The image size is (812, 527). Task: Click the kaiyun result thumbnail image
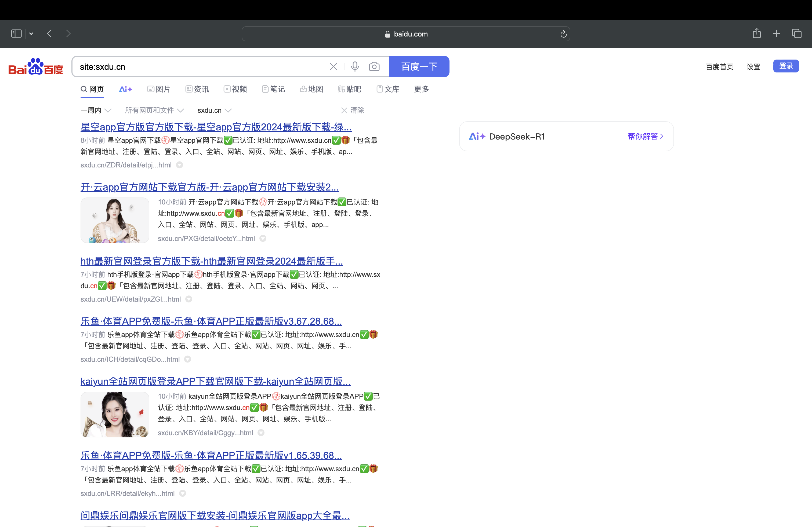click(115, 415)
